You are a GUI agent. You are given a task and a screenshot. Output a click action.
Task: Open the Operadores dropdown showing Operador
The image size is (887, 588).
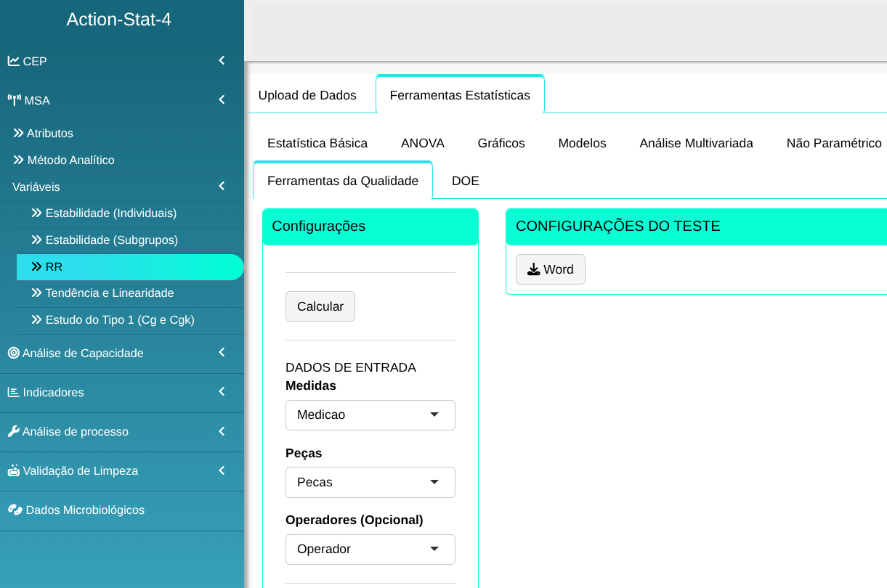click(370, 550)
